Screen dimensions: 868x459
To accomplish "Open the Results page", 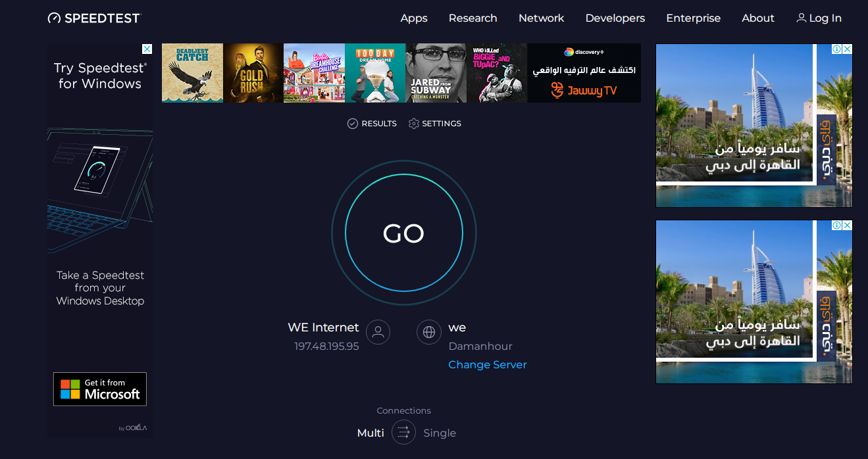I will [372, 124].
